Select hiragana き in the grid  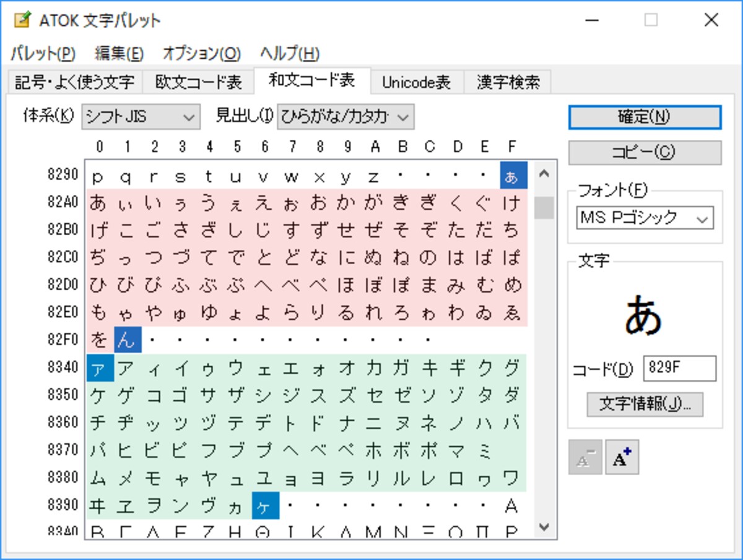coord(402,202)
